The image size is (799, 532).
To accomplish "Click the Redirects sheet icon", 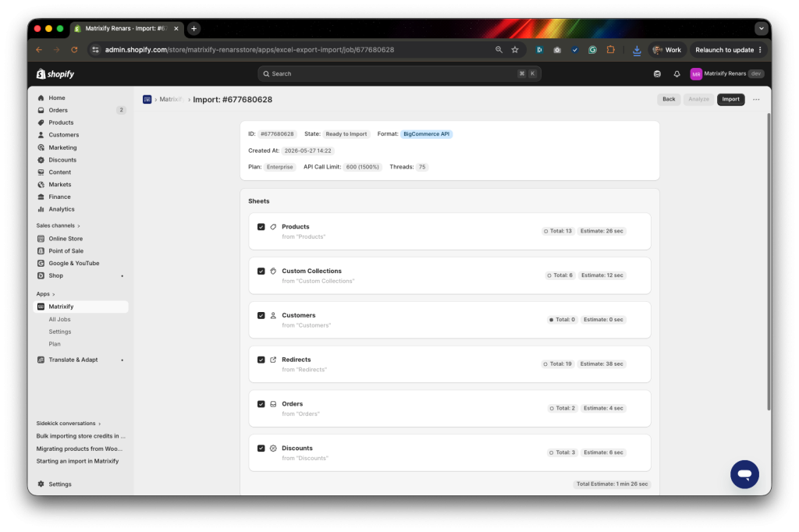I will 273,360.
